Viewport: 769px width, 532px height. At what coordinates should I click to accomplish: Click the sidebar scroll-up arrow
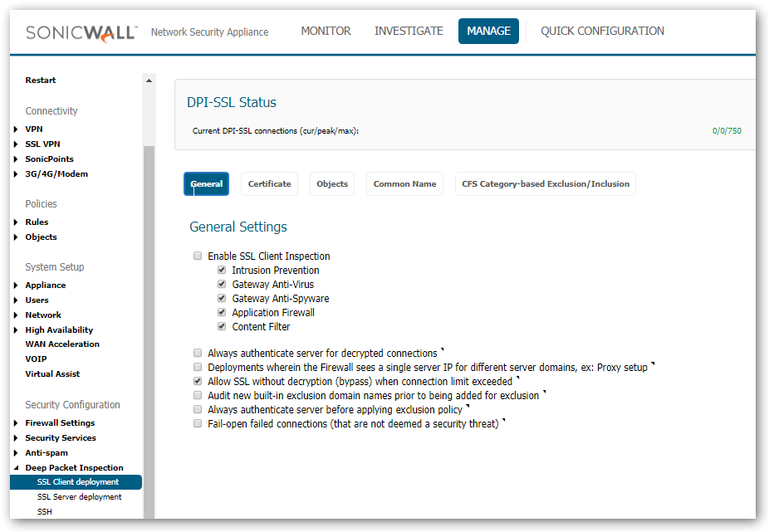click(x=149, y=81)
